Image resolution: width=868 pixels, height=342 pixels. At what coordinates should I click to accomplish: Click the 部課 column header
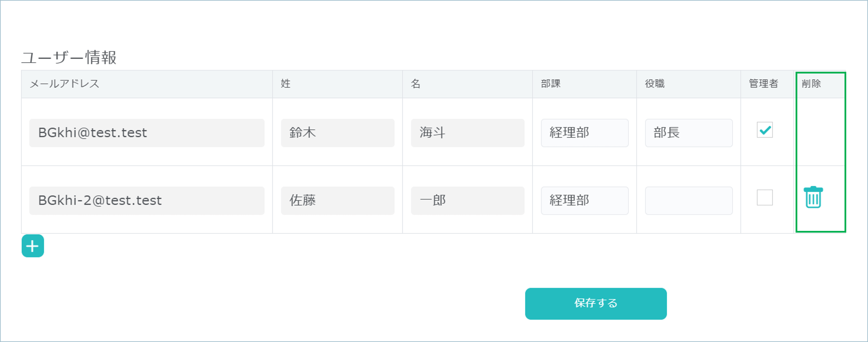[x=551, y=84]
